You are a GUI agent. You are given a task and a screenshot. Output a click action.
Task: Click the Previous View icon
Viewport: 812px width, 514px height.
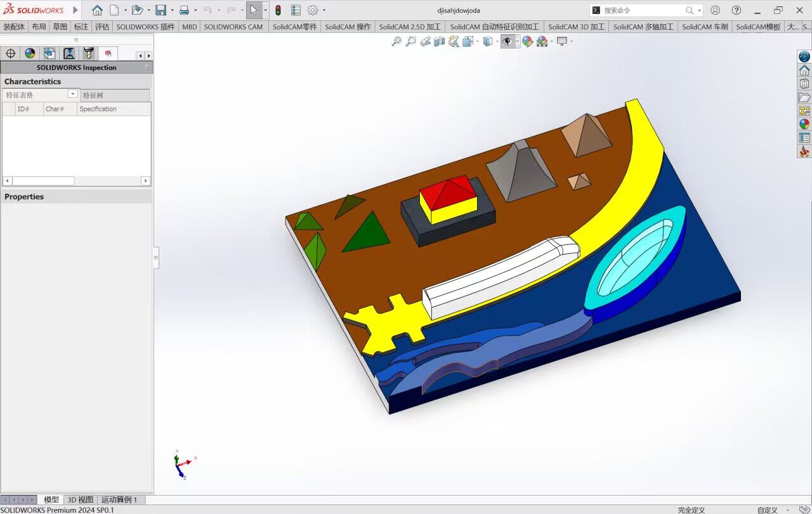click(x=425, y=41)
